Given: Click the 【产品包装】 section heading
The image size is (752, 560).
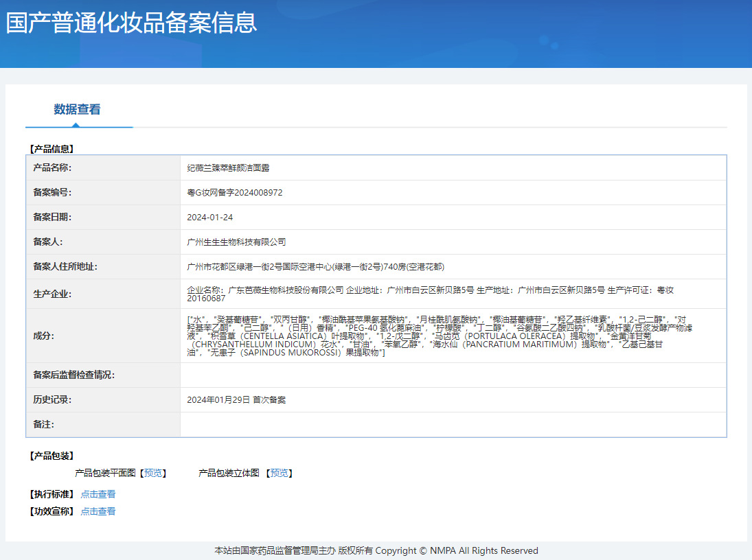Looking at the screenshot, I should 52,456.
